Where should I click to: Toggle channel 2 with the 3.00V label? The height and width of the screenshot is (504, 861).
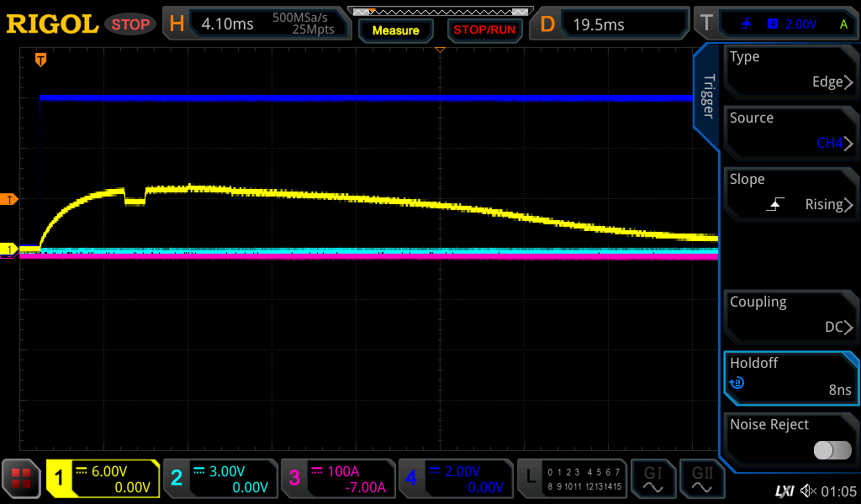[220, 479]
